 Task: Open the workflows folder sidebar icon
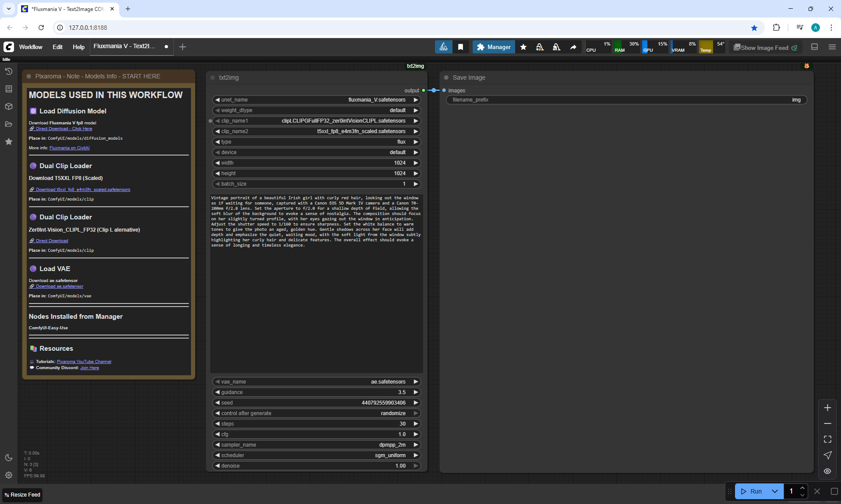pos(8,124)
